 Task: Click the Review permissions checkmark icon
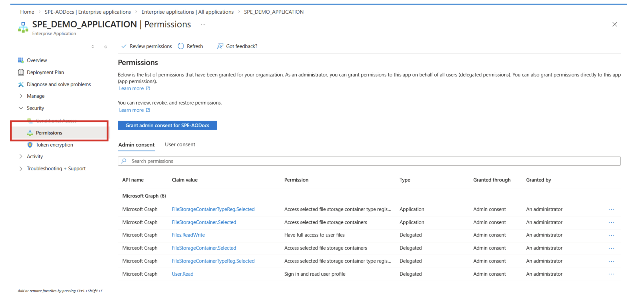124,46
